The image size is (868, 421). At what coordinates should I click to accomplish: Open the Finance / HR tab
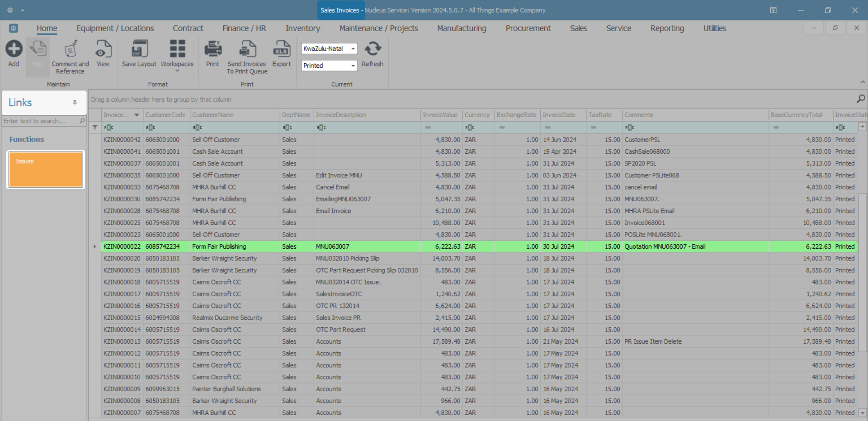coord(244,28)
